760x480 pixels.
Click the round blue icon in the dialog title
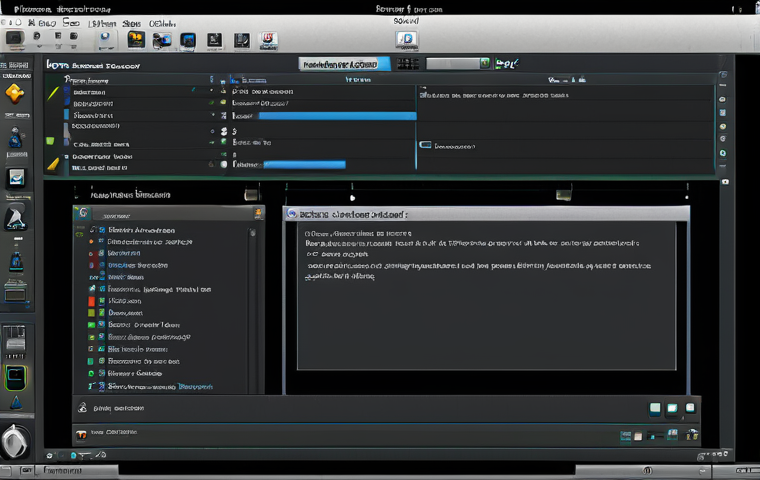[x=291, y=213]
